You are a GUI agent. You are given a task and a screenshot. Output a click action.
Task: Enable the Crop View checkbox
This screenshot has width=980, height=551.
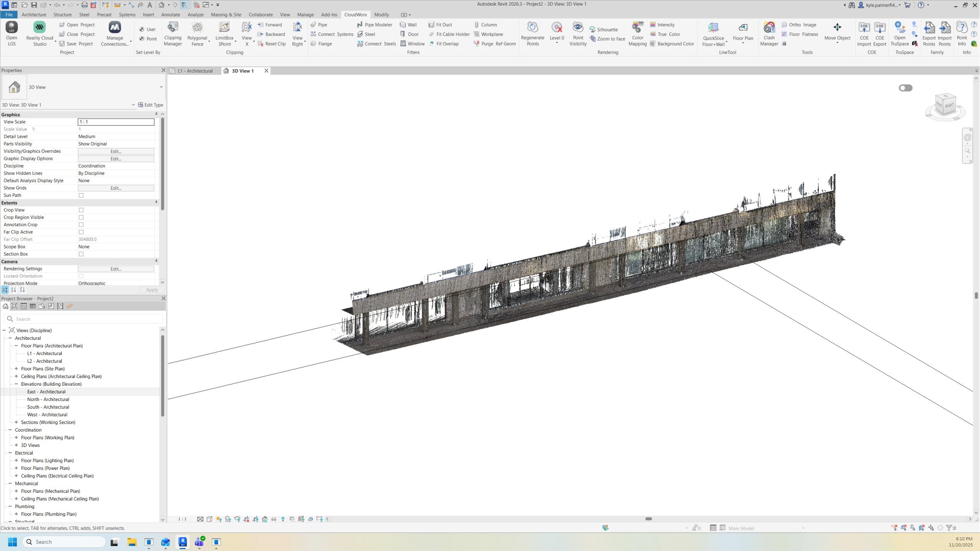[x=81, y=210]
